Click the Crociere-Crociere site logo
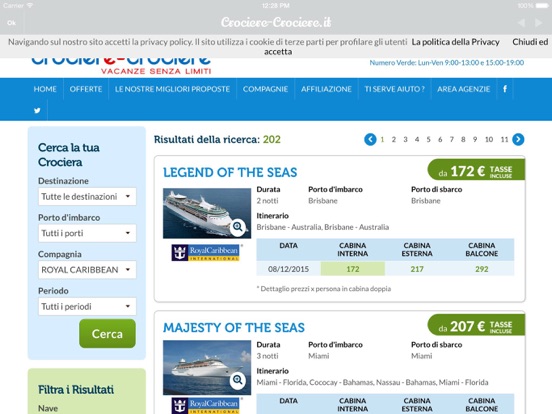 (121, 66)
